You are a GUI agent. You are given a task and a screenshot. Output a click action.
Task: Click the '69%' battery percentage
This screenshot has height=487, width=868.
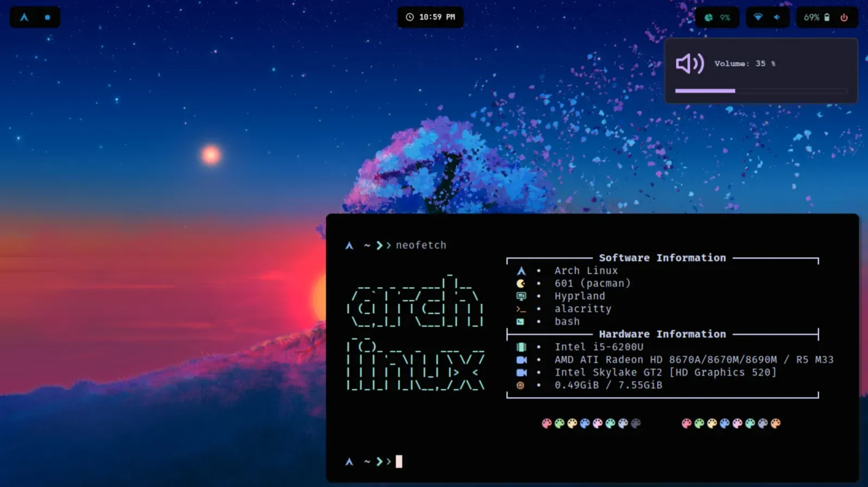(812, 17)
